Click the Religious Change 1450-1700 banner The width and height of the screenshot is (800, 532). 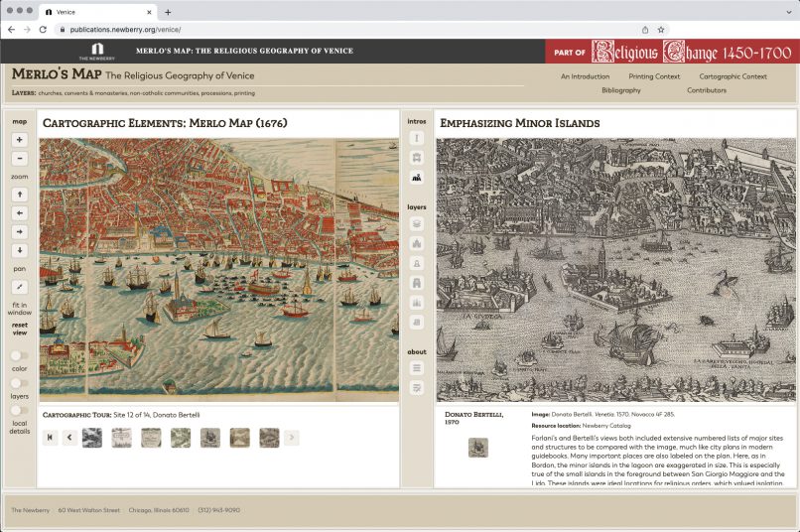click(x=670, y=51)
